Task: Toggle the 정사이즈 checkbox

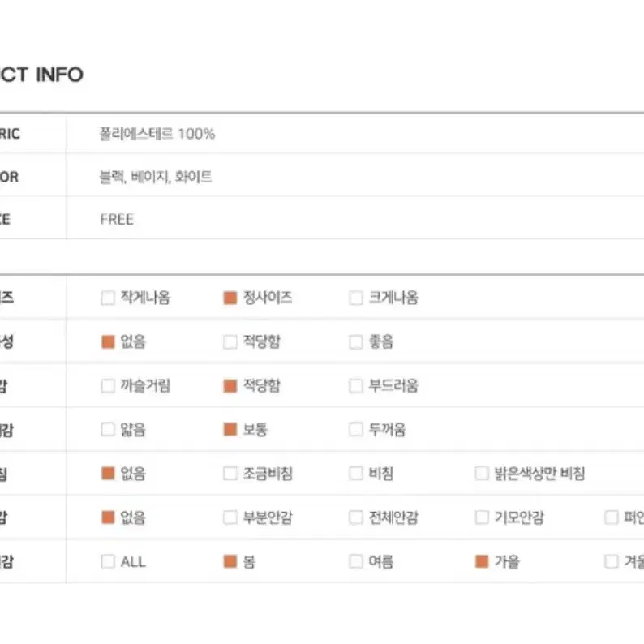Action: coord(230,298)
